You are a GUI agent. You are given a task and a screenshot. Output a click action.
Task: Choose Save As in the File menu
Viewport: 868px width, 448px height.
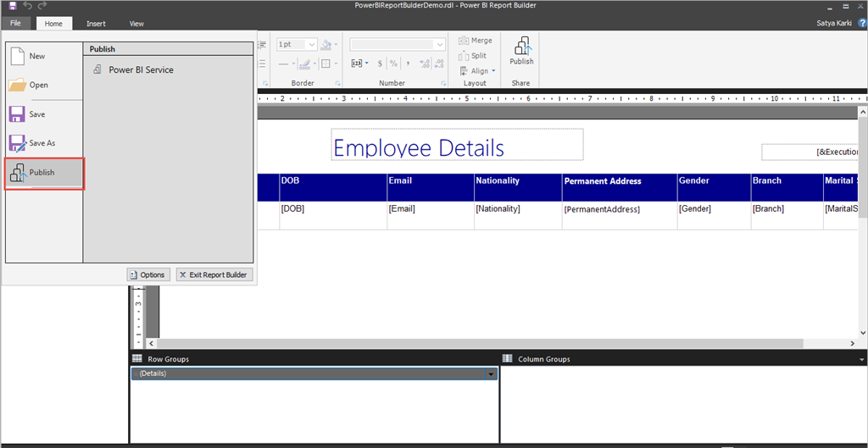(x=44, y=143)
